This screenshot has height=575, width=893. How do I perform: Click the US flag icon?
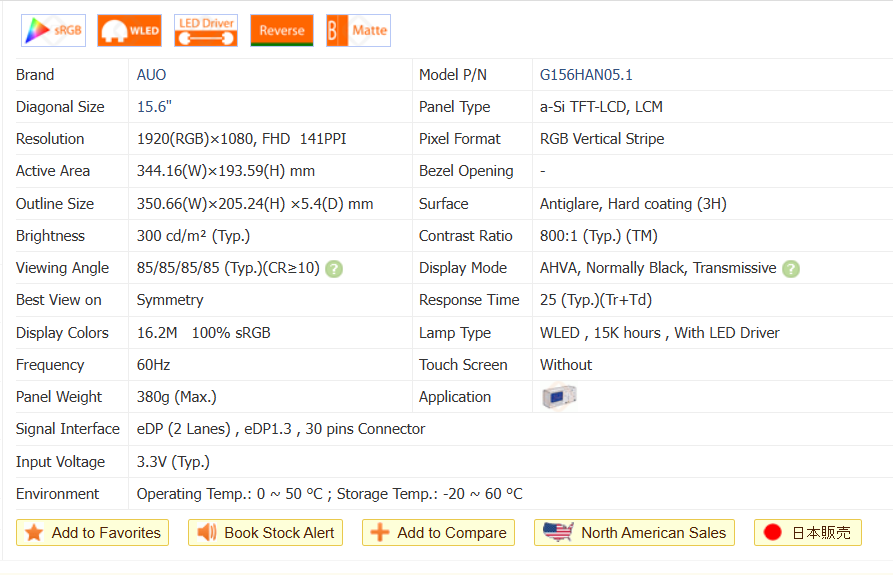[558, 532]
